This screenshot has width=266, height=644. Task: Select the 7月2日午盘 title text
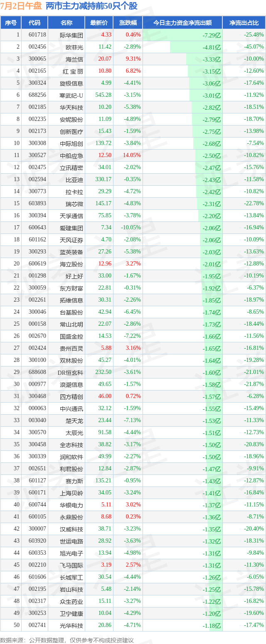pos(21,6)
